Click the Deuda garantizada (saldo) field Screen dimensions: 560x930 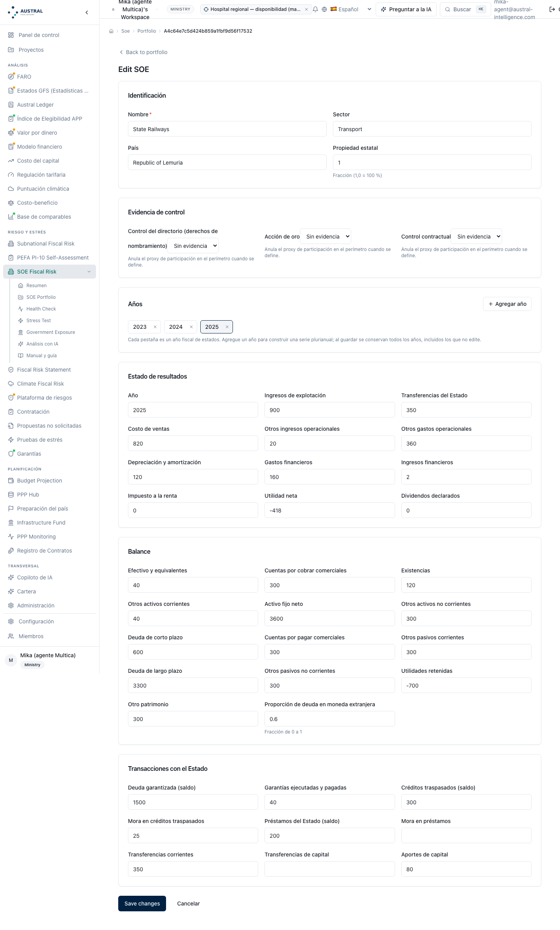click(193, 802)
